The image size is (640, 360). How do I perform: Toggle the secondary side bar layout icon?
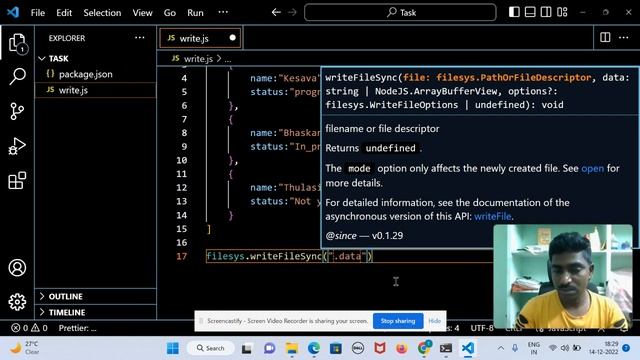pos(546,12)
